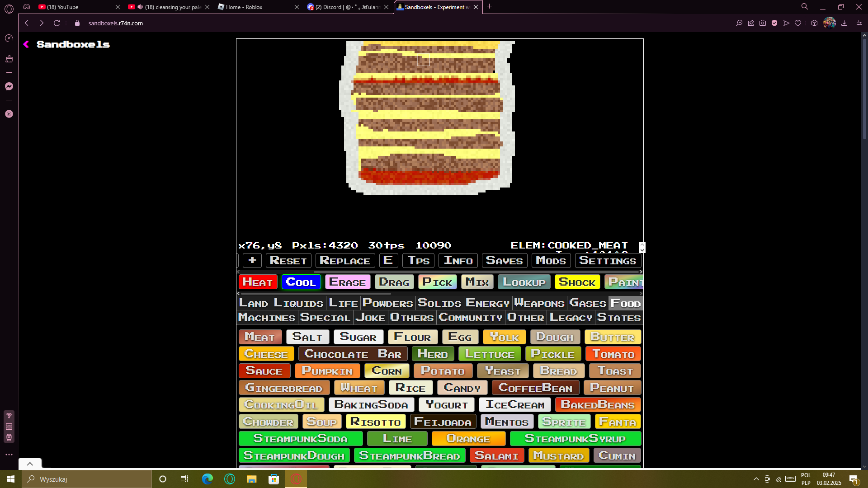Toggle the Erase tool

click(x=347, y=282)
